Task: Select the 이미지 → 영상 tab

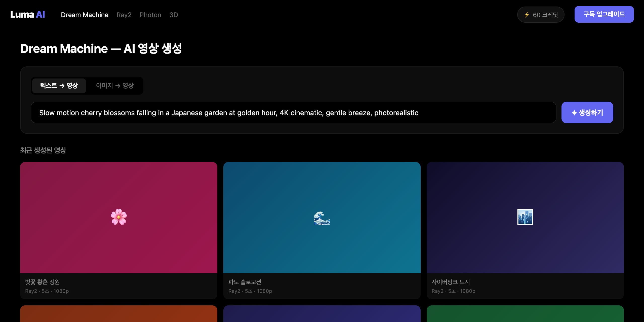Action: click(115, 86)
